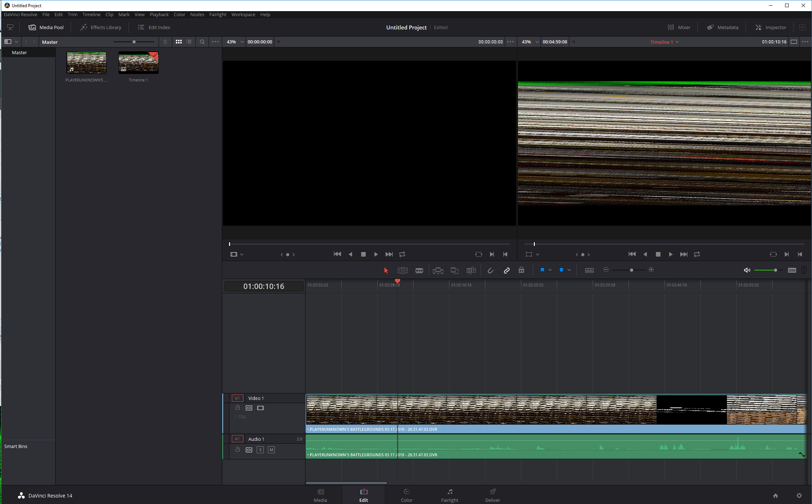Toggle the Position Lock icon
Image resolution: width=812 pixels, height=504 pixels.
(522, 270)
